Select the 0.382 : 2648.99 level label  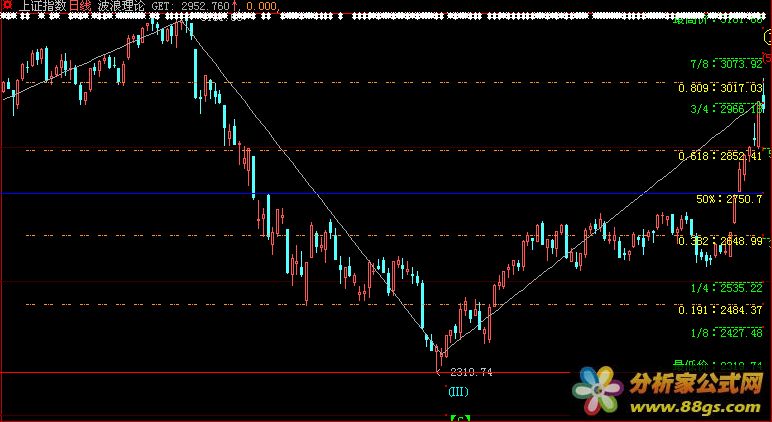tap(720, 241)
